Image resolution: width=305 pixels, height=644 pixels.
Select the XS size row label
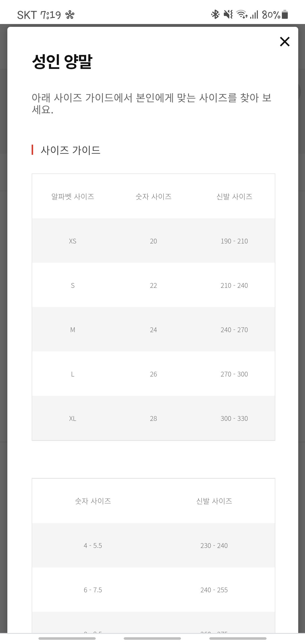tap(73, 241)
